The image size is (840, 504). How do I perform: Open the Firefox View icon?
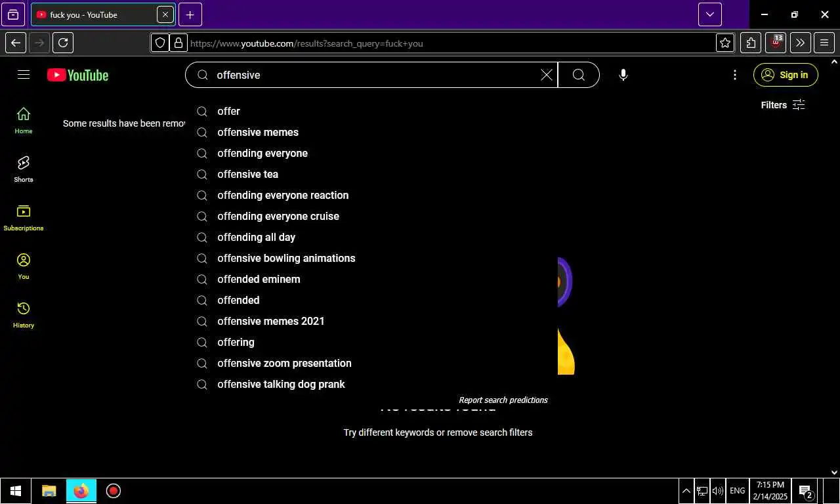point(13,14)
